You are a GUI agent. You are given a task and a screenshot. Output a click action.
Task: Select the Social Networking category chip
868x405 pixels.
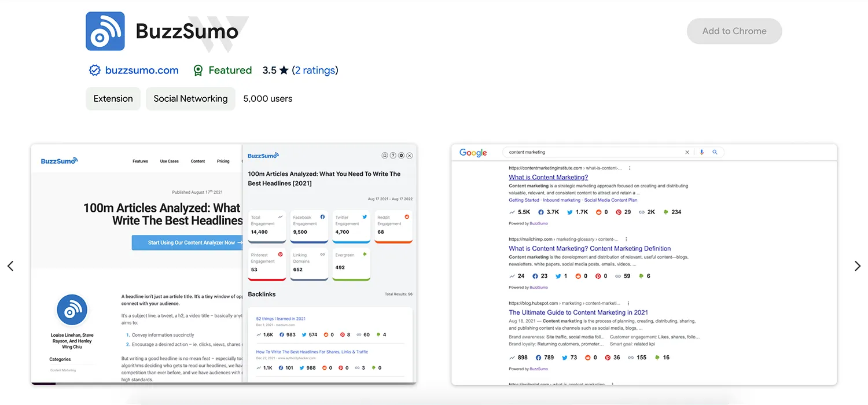190,98
